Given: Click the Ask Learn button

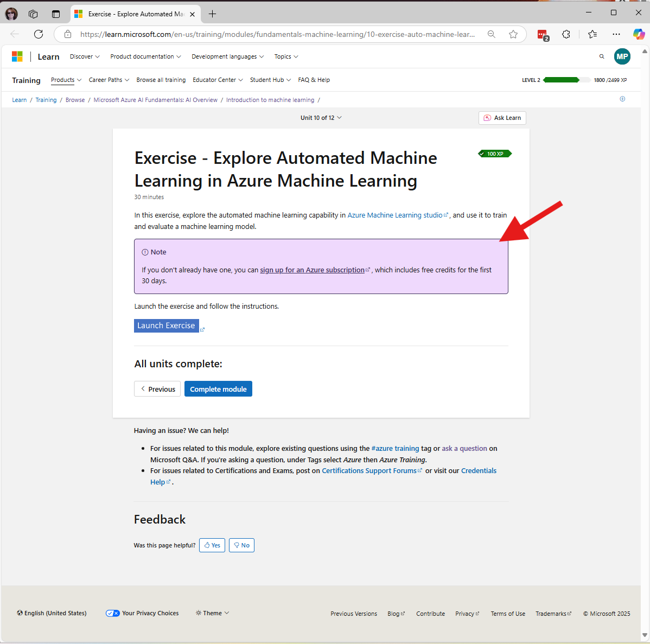Looking at the screenshot, I should [x=502, y=118].
